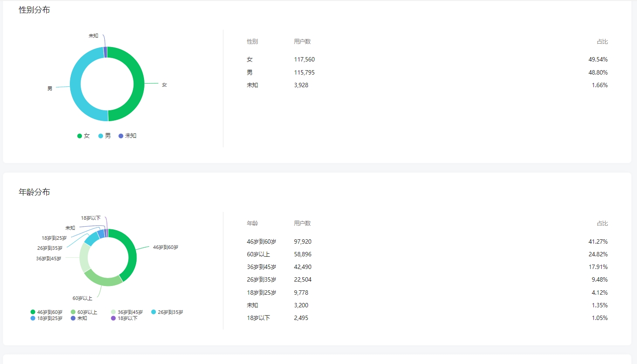
Task: Select the 年龄分布 section title
Action: pyautogui.click(x=34, y=192)
